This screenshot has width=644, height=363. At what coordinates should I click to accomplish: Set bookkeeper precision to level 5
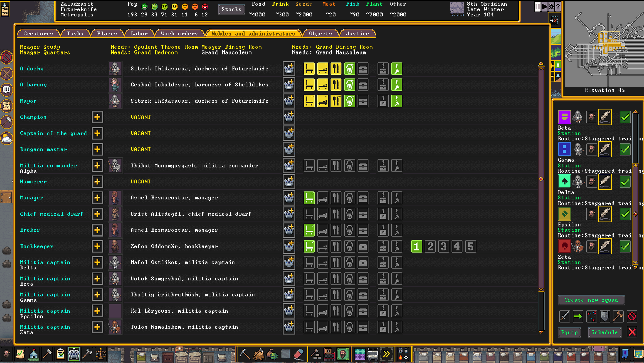coord(470,246)
